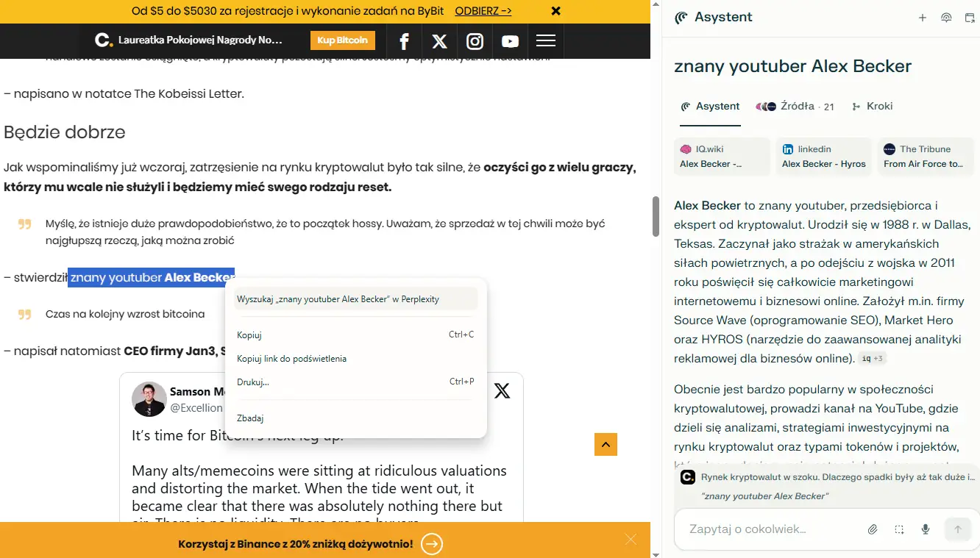Close the bottom Binance banner
This screenshot has width=980, height=558.
[x=631, y=540]
